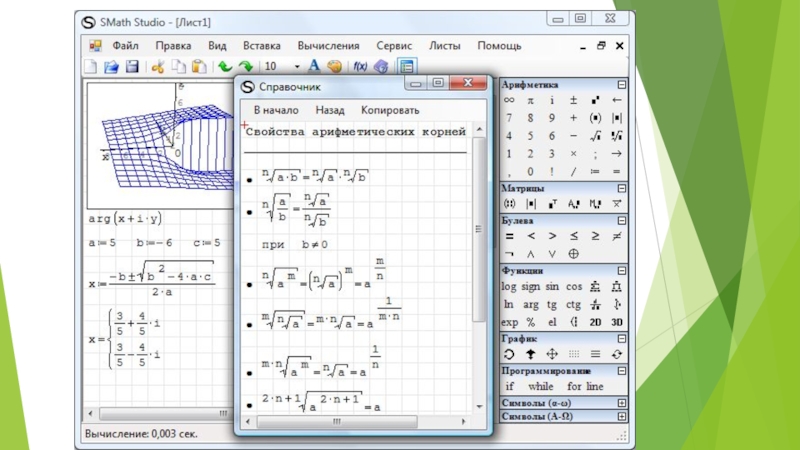
Task: Click the background color palette icon
Action: 334,66
